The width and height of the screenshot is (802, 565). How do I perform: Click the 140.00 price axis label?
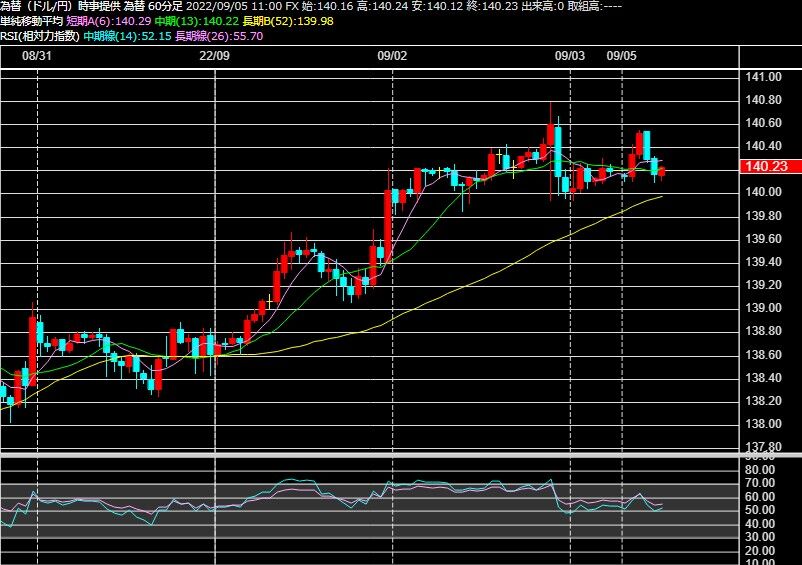(x=764, y=192)
